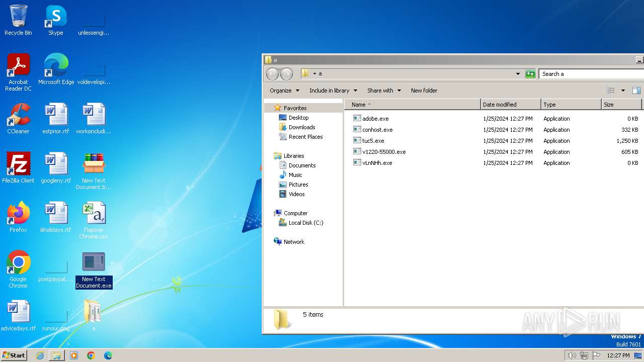644x362 pixels.
Task: Open Downloads in the navigation pane
Action: click(x=302, y=127)
